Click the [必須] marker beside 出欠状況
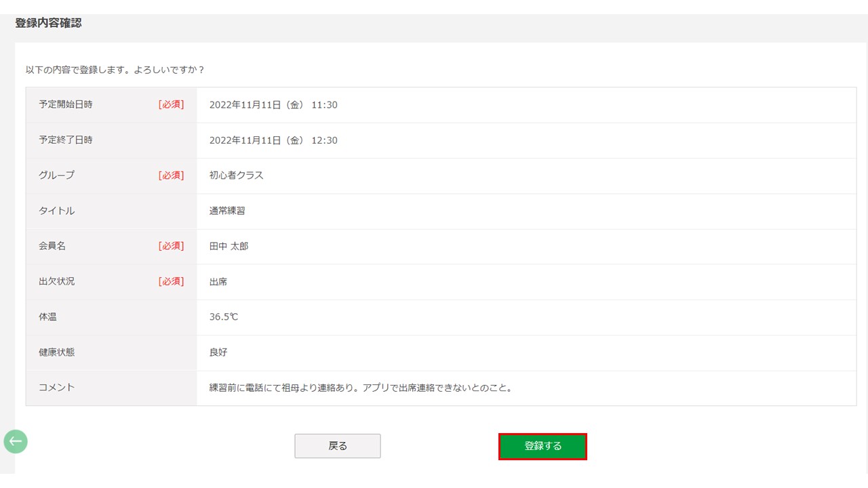 pyautogui.click(x=171, y=281)
